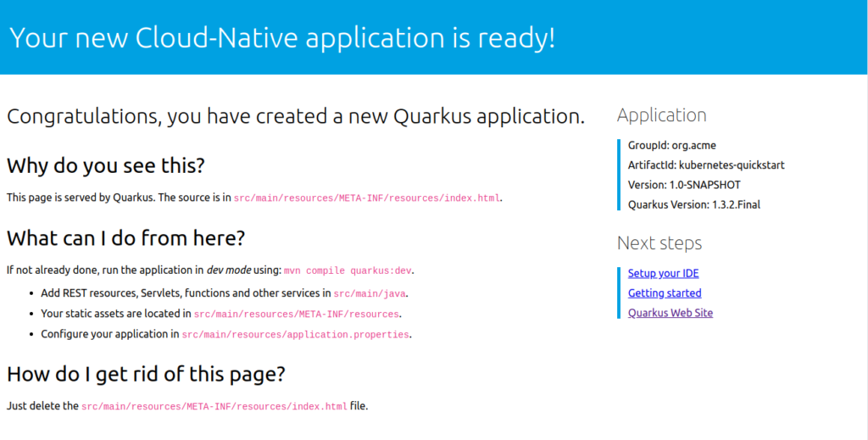Image resolution: width=868 pixels, height=440 pixels.
Task: Click the index.html path after 'The source is in'
Action: [x=366, y=198]
